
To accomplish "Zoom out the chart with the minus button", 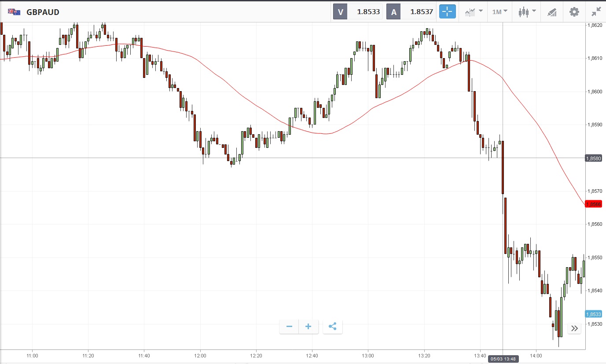I will [289, 327].
